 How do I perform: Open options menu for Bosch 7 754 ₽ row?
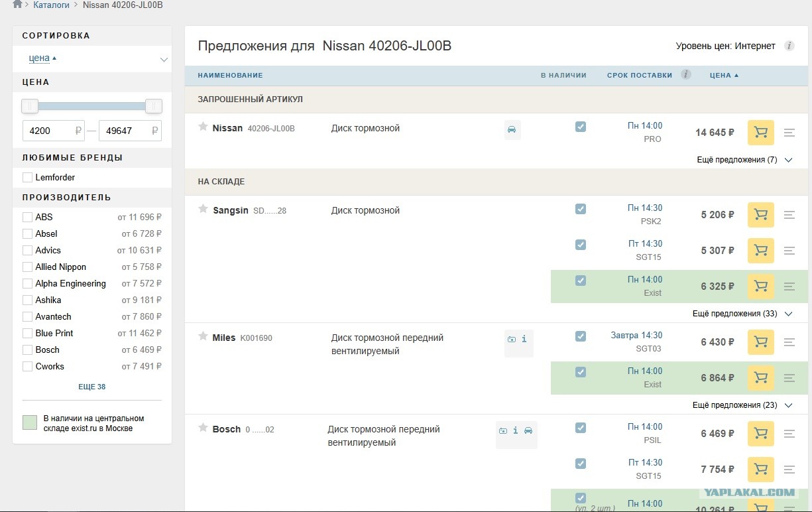[789, 470]
